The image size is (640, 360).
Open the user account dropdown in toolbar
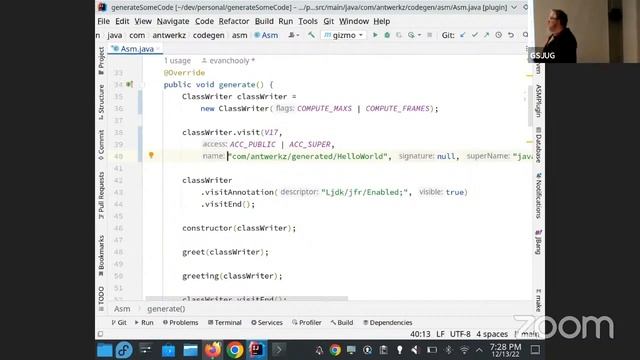click(x=293, y=35)
